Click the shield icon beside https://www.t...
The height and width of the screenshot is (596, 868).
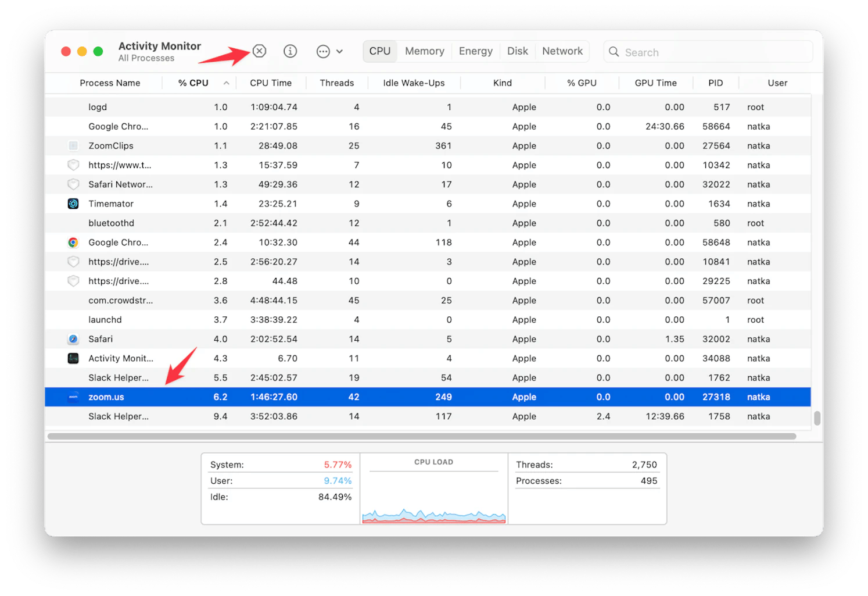(x=73, y=165)
